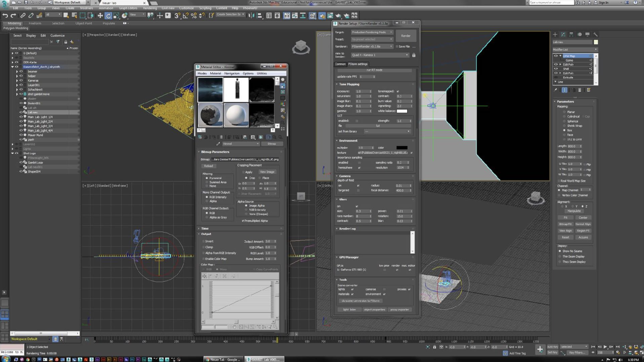Click the Render button
The width and height of the screenshot is (644, 362).
(x=406, y=36)
